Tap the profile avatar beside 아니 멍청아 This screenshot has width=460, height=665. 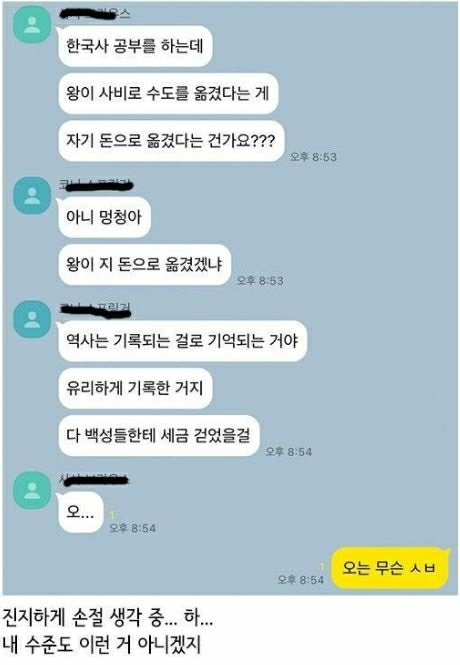32,196
